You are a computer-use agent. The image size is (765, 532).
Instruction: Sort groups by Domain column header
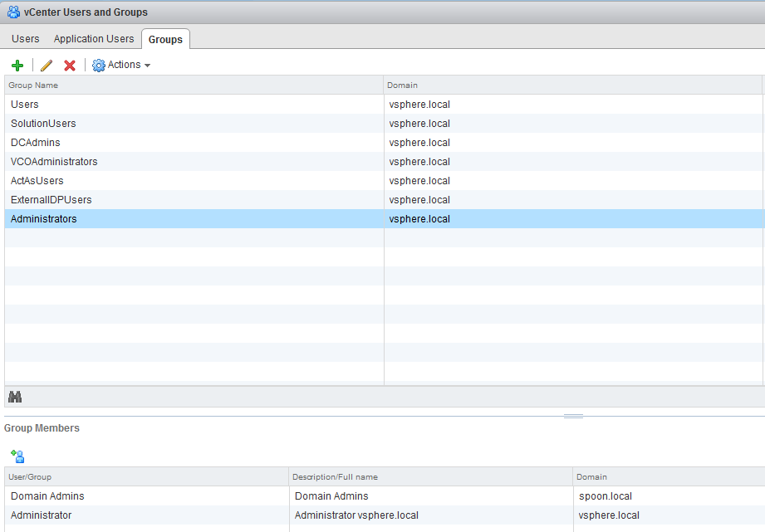click(x=572, y=85)
